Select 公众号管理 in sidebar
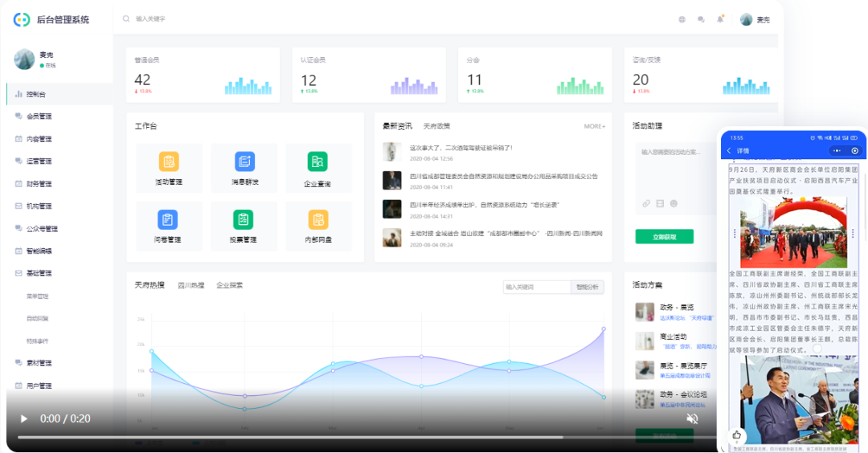The height and width of the screenshot is (453, 868). pos(42,228)
